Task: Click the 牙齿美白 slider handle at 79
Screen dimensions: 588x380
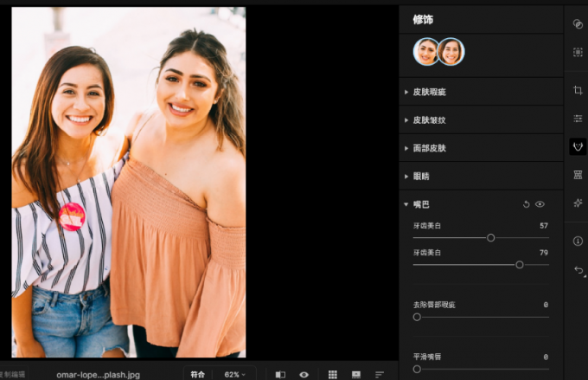Action: pyautogui.click(x=520, y=265)
